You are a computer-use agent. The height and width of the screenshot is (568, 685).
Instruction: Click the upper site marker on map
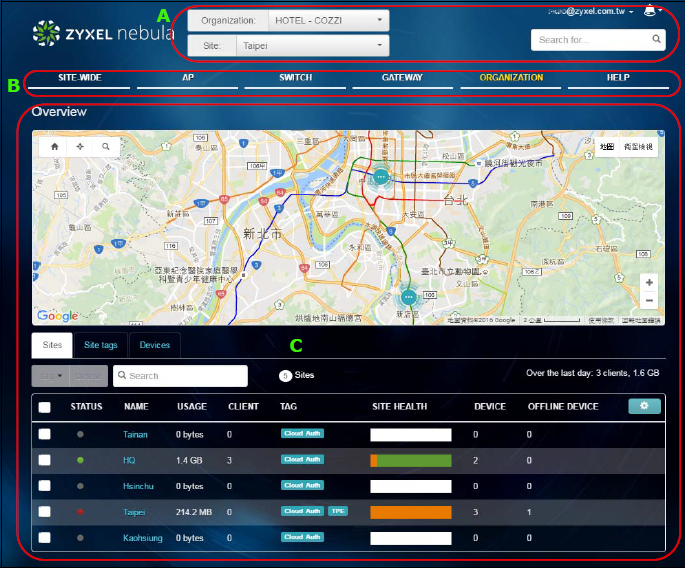tap(381, 177)
